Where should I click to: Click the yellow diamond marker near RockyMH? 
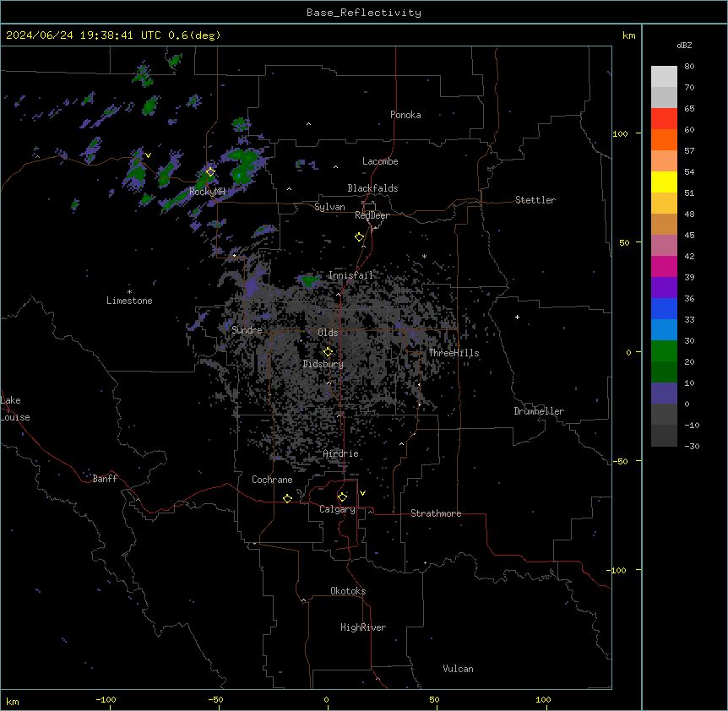210,172
